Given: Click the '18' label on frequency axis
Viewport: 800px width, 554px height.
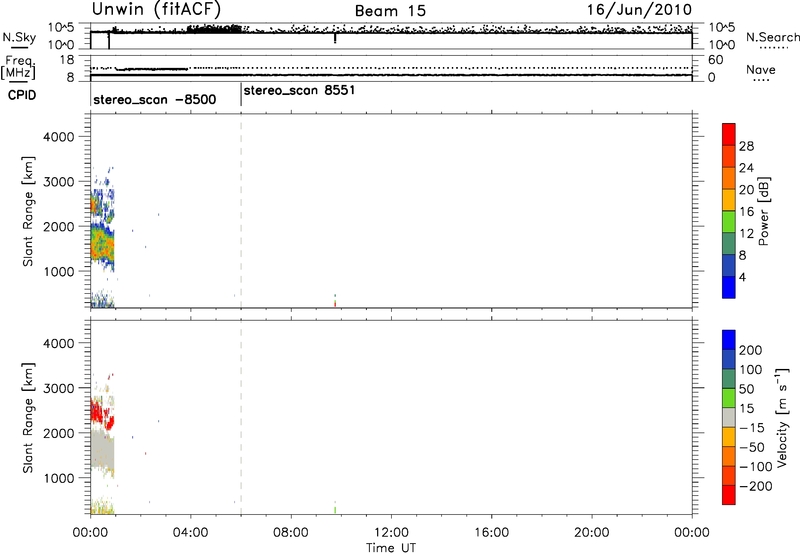Looking at the screenshot, I should pyautogui.click(x=67, y=60).
